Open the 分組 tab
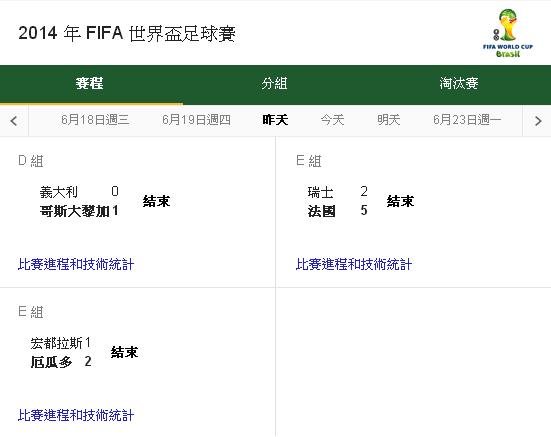 (x=274, y=84)
